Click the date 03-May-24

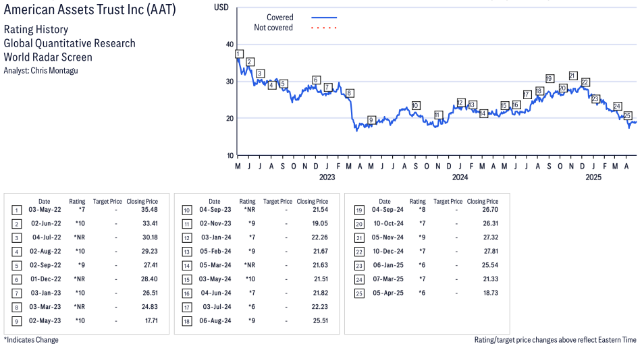point(215,279)
